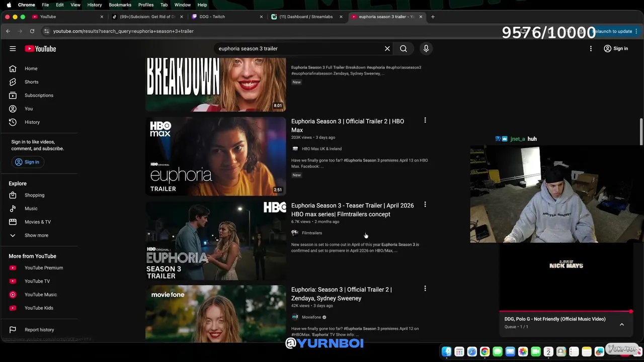644x362 pixels.
Task: Close the euphoria season 3 trailer tab
Action: tap(421, 17)
